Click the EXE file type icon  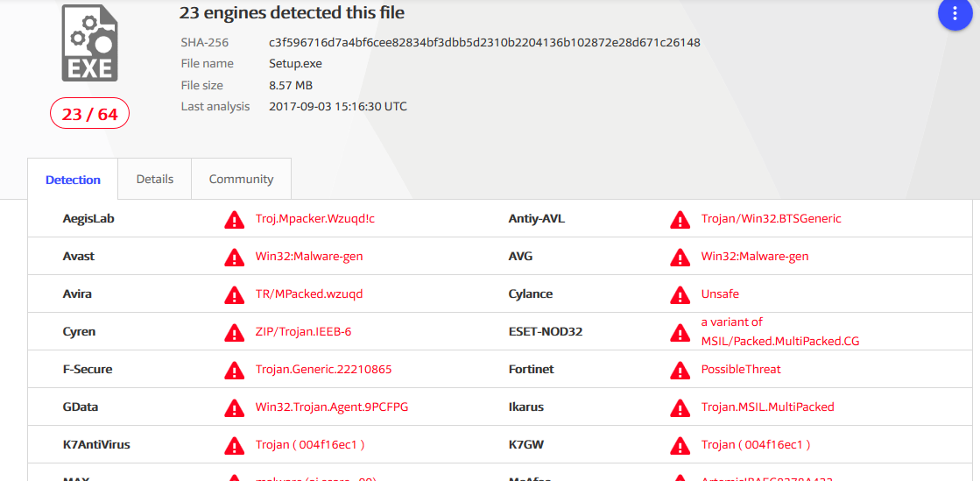coord(89,43)
